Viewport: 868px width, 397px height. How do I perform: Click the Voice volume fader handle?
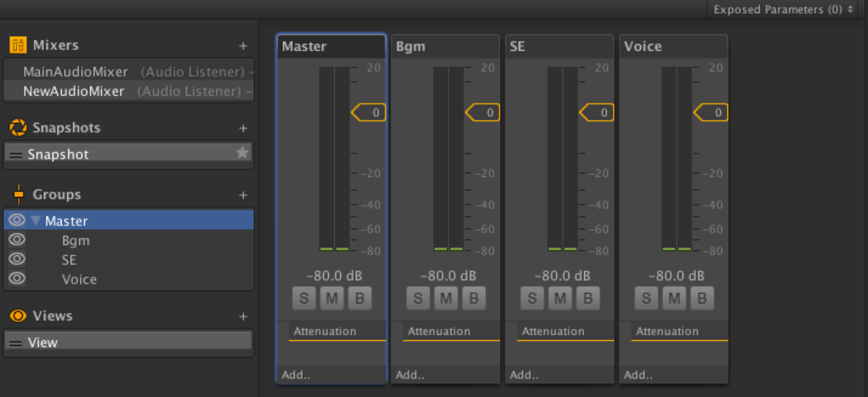coord(711,113)
